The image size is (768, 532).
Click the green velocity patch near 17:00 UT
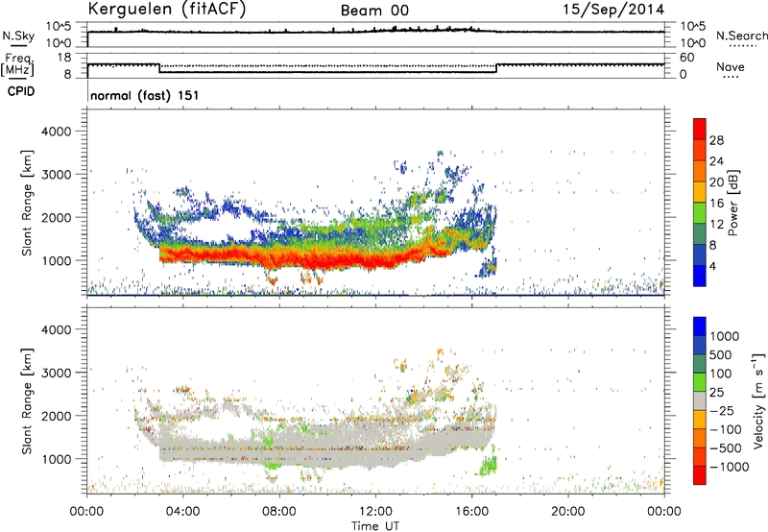(x=488, y=463)
